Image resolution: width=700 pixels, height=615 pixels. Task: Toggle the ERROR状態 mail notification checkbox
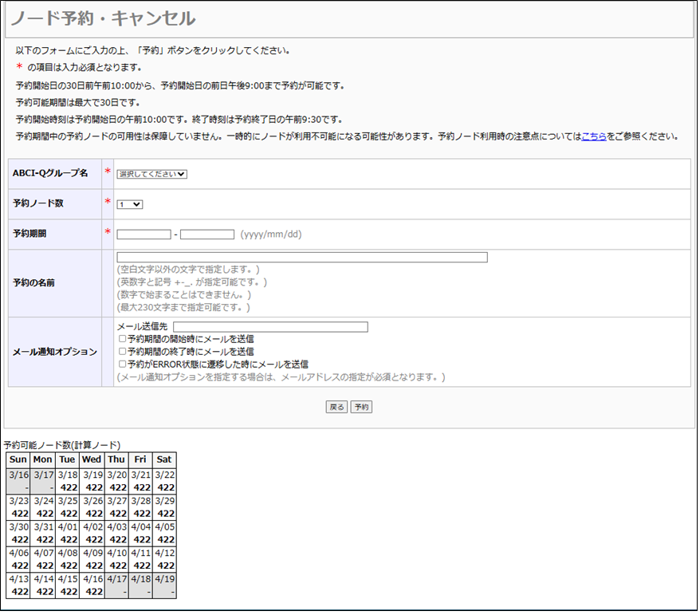(x=122, y=364)
